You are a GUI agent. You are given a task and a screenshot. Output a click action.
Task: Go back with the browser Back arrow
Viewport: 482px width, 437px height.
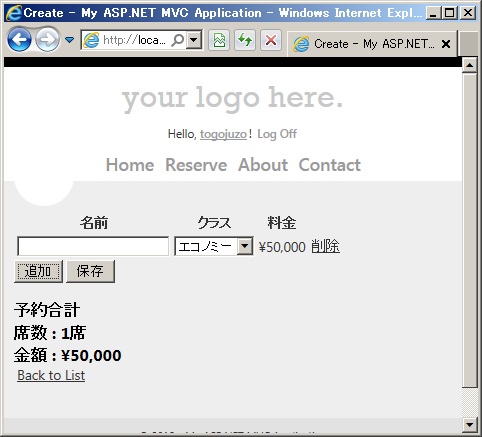pyautogui.click(x=19, y=40)
